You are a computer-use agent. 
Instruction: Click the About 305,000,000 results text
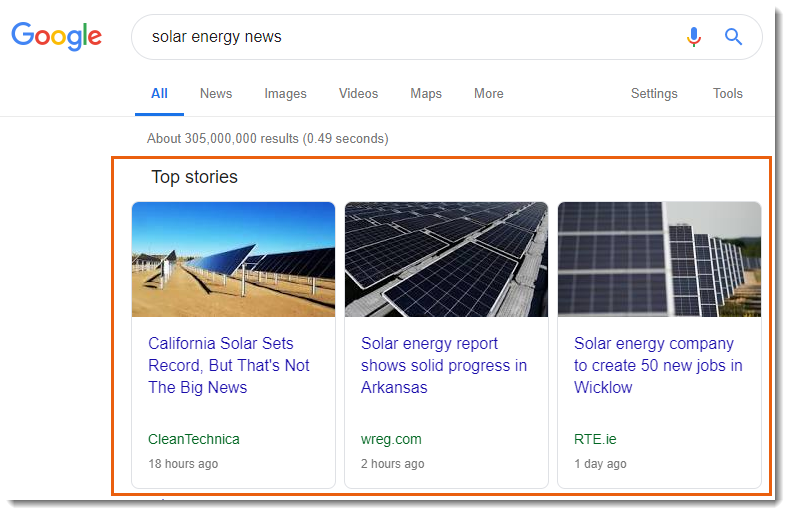point(268,139)
